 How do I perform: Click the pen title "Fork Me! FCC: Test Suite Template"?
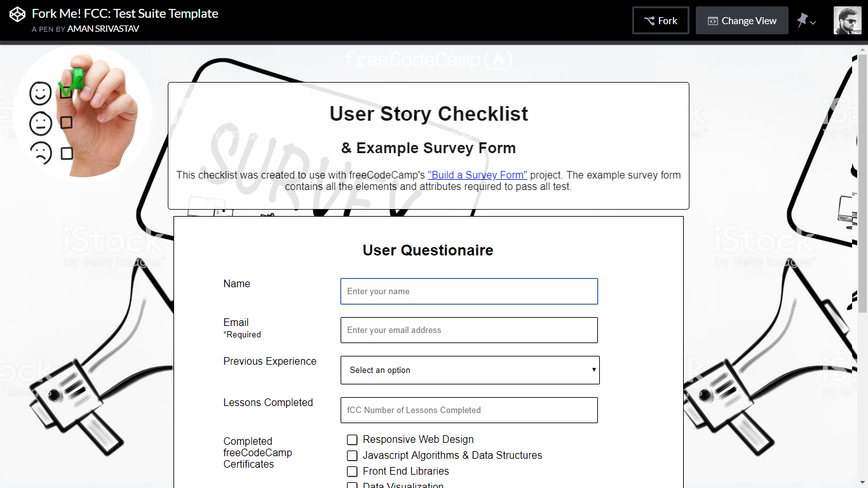pyautogui.click(x=125, y=13)
